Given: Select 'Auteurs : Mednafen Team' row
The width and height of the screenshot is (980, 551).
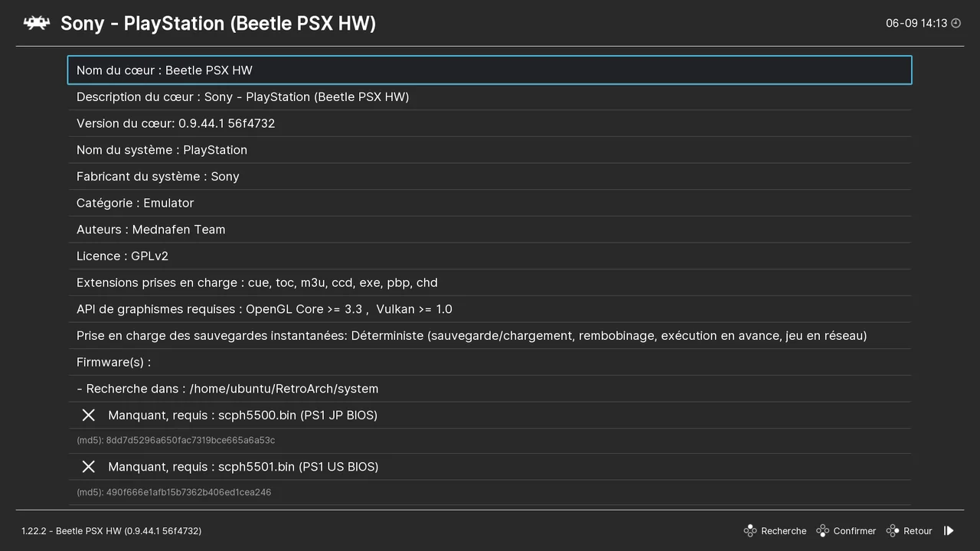Looking at the screenshot, I should [490, 230].
